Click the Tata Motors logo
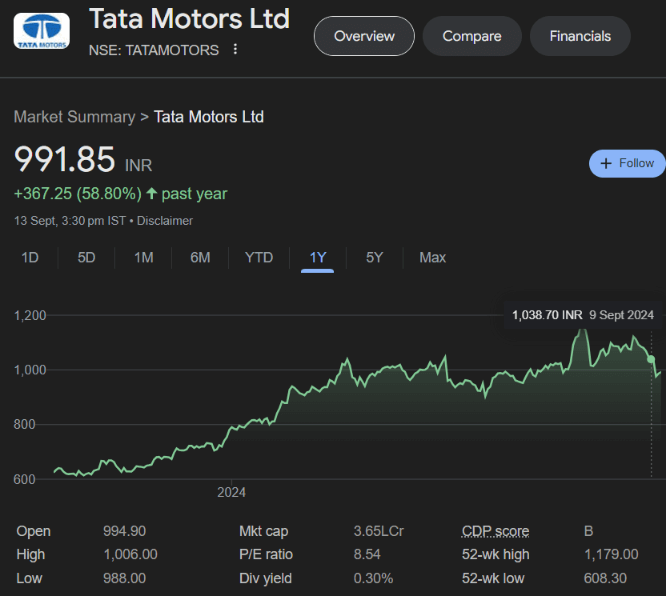The height and width of the screenshot is (596, 666). tap(42, 31)
